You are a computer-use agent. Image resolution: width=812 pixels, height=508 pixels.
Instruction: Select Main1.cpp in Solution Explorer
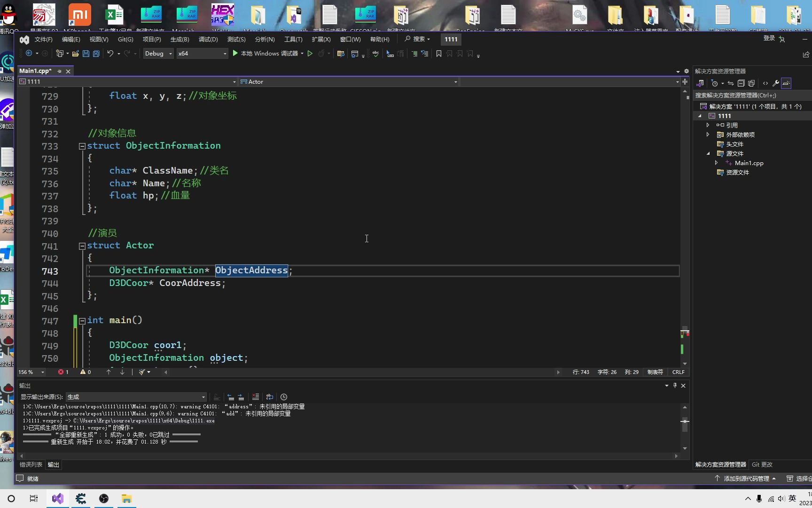pyautogui.click(x=749, y=163)
